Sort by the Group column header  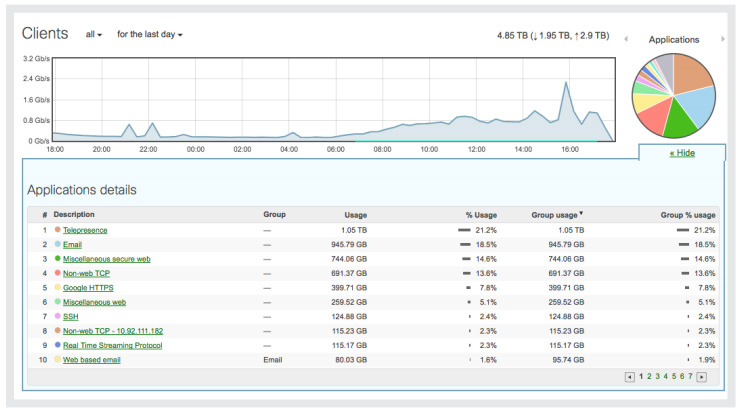click(274, 214)
